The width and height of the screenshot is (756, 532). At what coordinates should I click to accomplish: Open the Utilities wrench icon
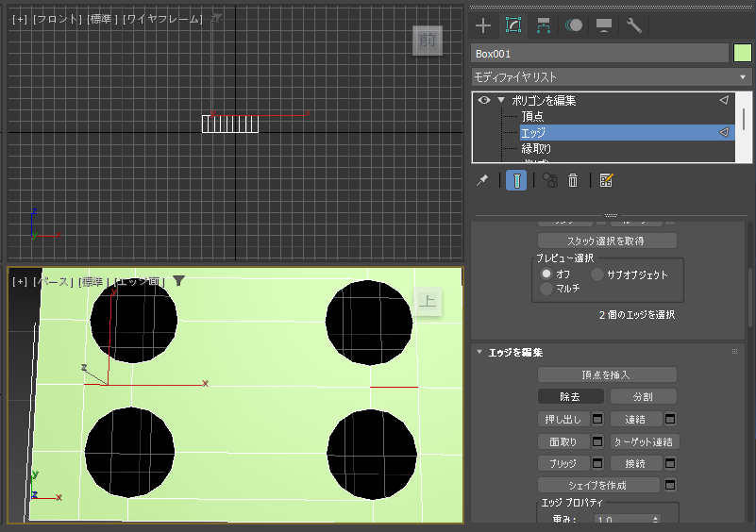pos(633,25)
